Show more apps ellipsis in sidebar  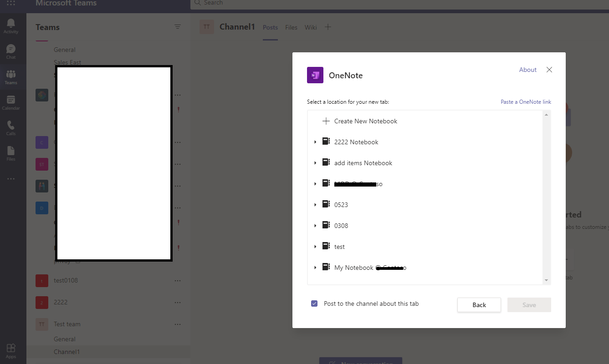pos(11,179)
